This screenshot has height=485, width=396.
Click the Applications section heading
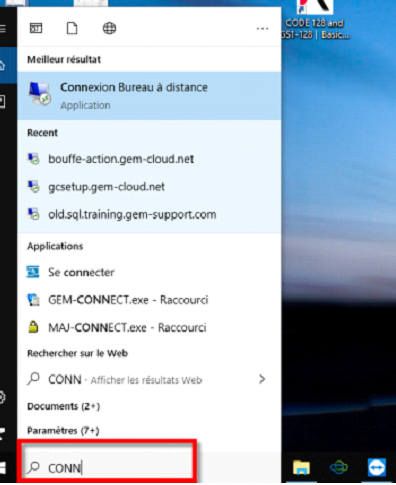[55, 246]
